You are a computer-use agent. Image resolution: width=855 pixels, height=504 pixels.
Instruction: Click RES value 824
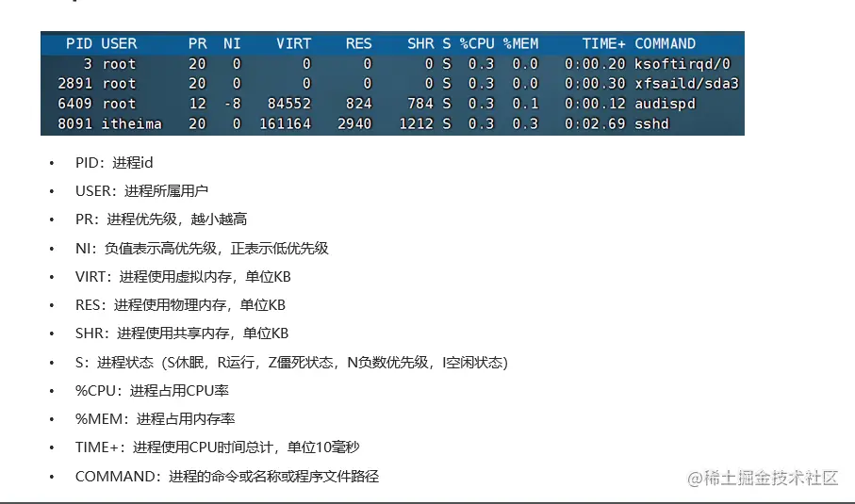pos(358,104)
